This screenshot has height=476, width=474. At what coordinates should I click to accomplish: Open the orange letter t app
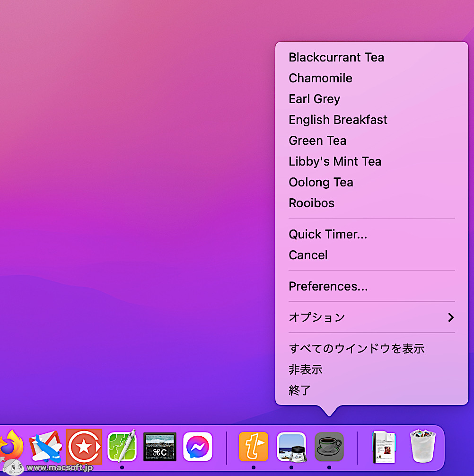click(254, 447)
